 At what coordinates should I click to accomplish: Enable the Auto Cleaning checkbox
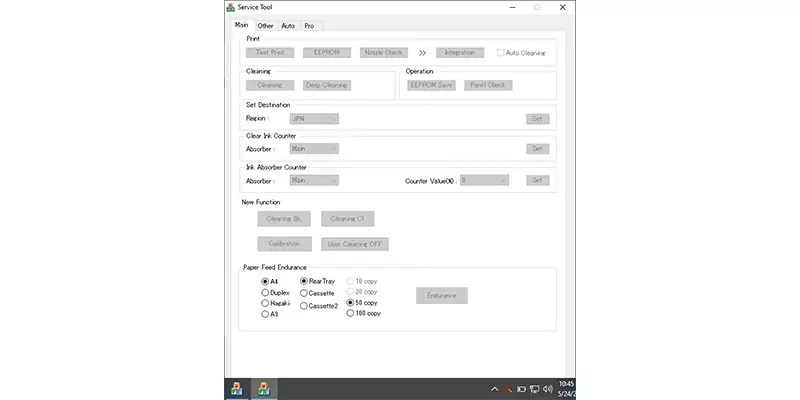[502, 52]
